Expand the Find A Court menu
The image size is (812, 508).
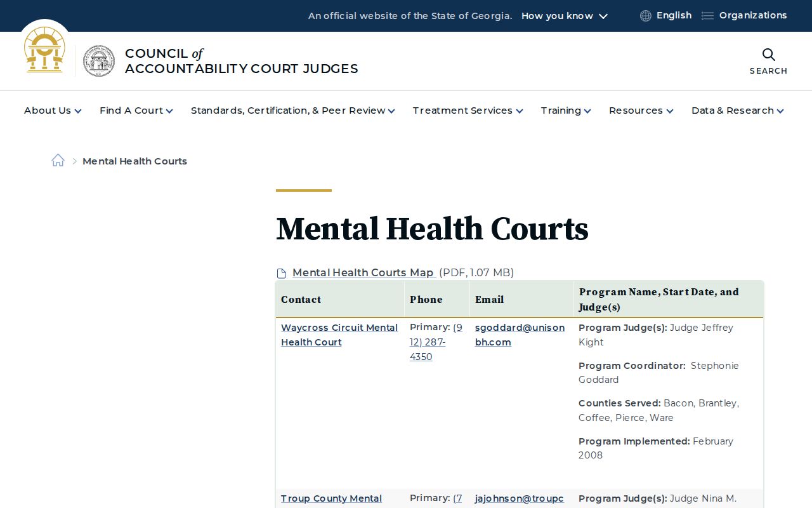pos(136,110)
